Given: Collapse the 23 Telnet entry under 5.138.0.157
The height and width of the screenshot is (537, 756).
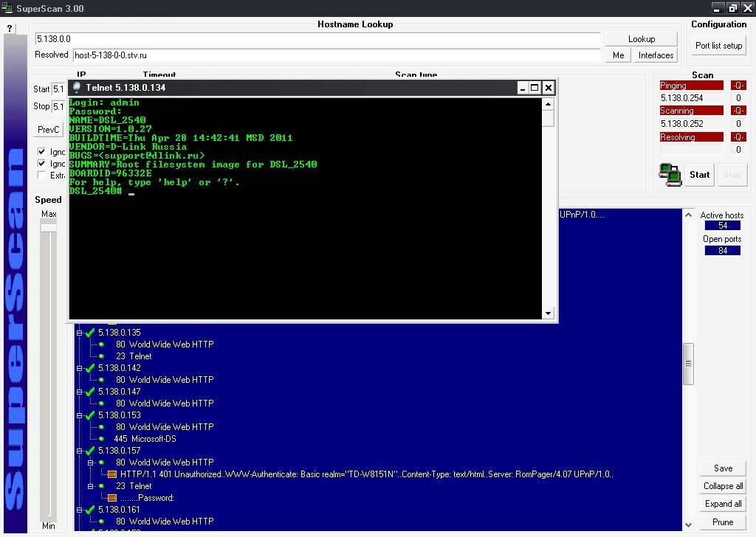Looking at the screenshot, I should coord(91,486).
